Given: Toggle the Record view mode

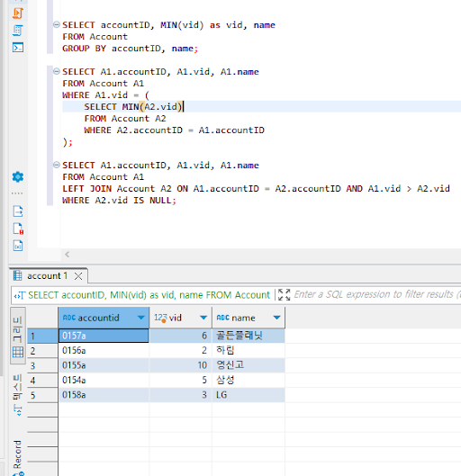Looking at the screenshot, I should (18, 457).
